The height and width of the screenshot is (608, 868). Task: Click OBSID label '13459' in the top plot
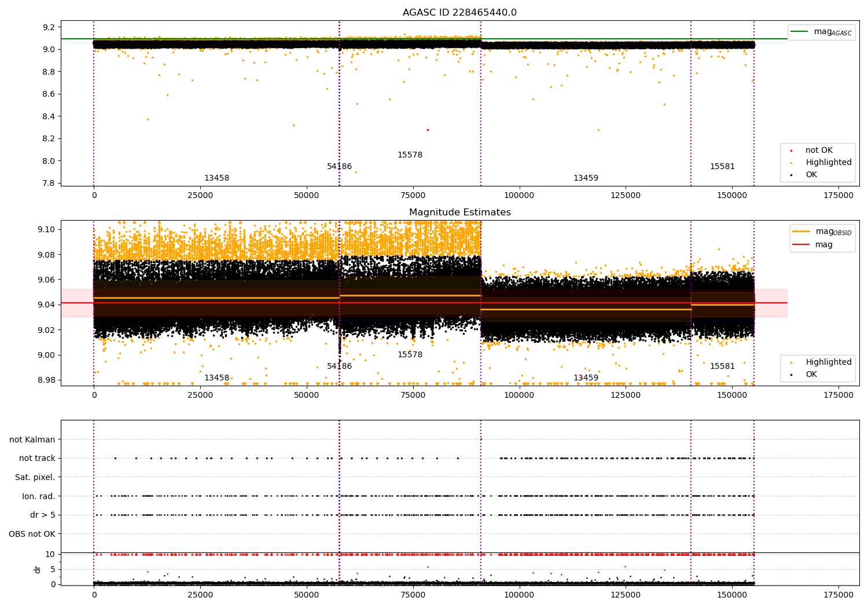[586, 178]
